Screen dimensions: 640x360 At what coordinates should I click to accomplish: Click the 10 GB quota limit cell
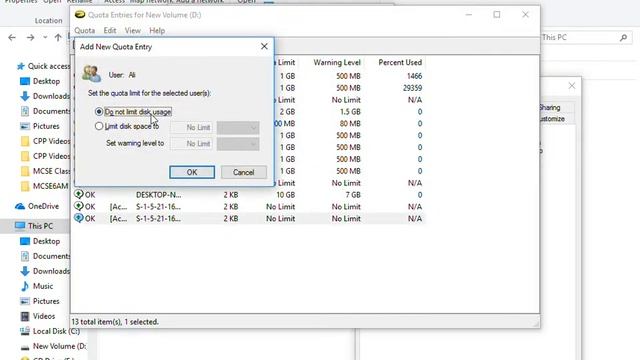pos(286,195)
